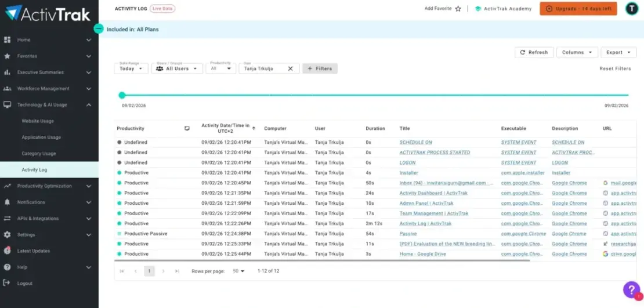
Task: Click the sort arrow on Activity Date/Time
Action: (x=254, y=129)
